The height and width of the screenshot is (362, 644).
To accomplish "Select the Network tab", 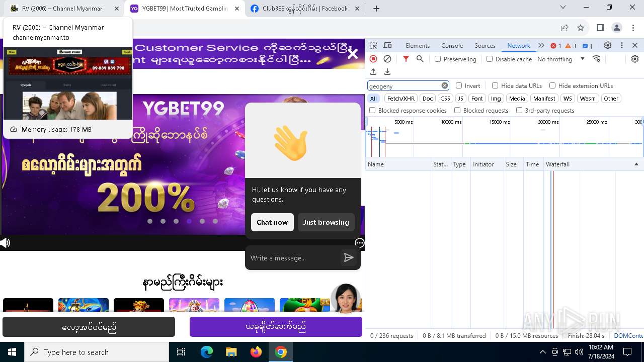I will pyautogui.click(x=519, y=45).
